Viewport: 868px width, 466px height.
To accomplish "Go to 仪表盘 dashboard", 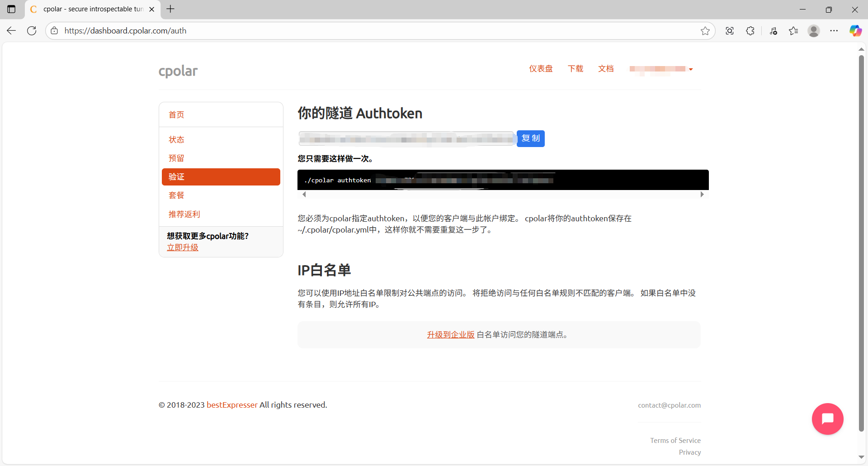I will point(541,69).
